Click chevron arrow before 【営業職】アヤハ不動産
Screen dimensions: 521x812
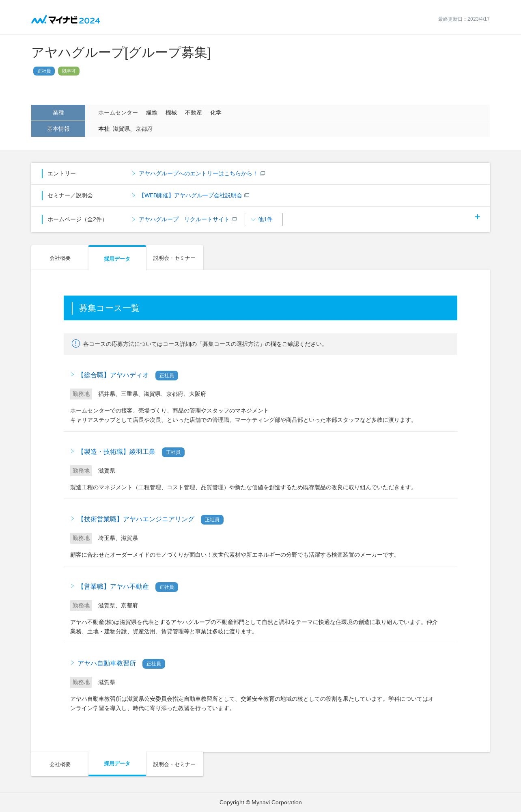coord(72,586)
